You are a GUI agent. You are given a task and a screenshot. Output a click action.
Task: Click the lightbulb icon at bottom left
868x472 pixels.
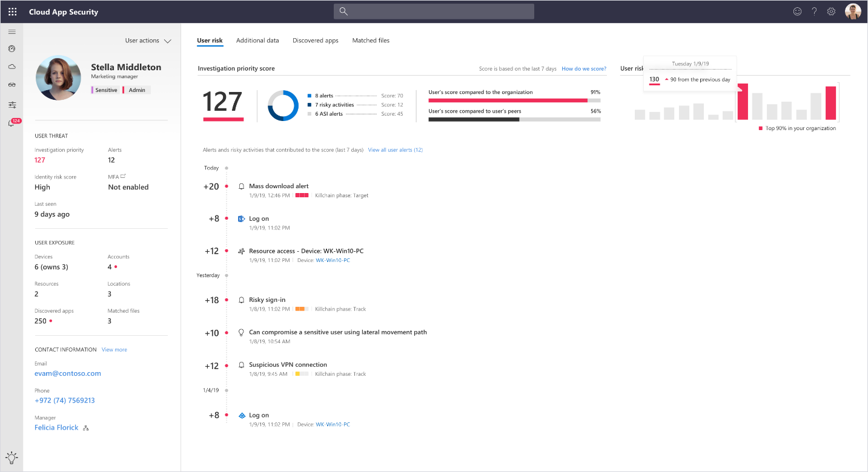click(x=12, y=457)
